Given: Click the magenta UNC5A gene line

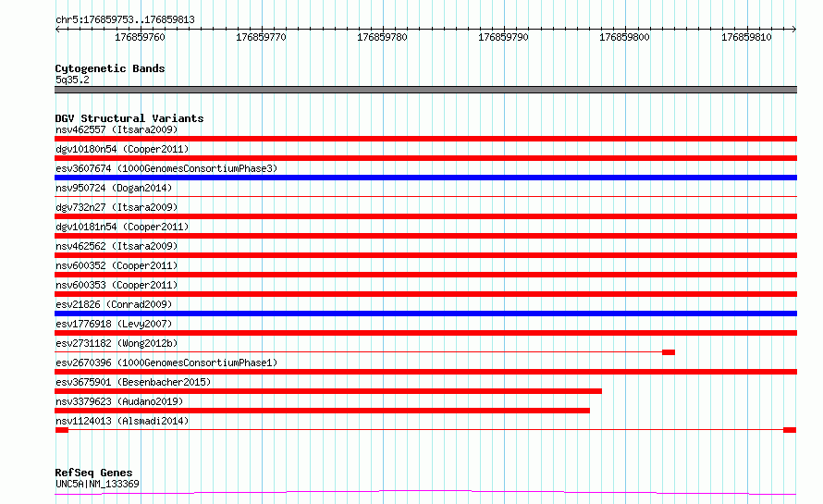Looking at the screenshot, I should click(x=425, y=492).
